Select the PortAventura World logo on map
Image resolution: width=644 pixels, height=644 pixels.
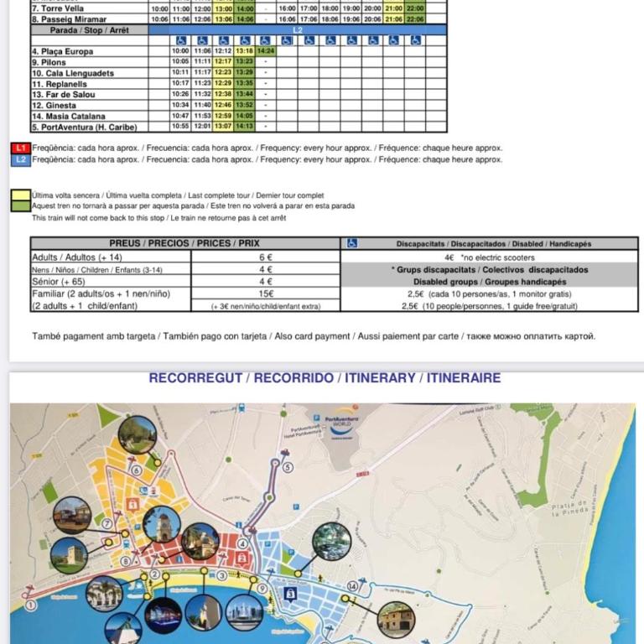[x=340, y=423]
